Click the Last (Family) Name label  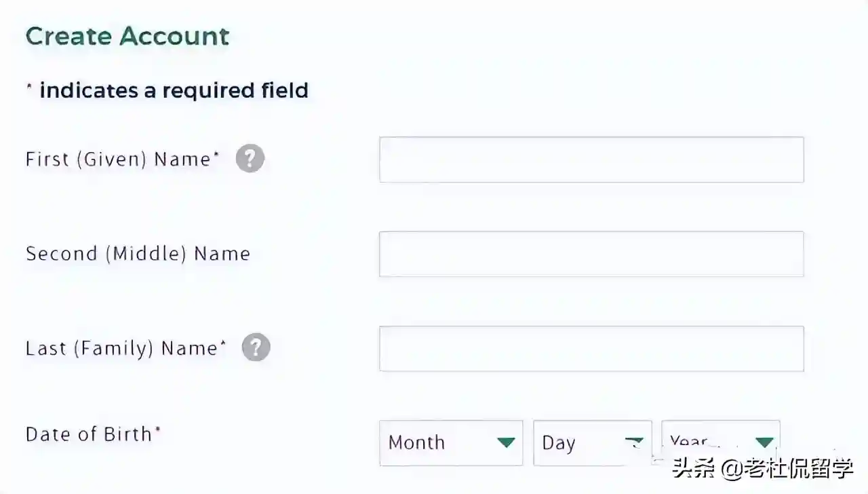121,348
